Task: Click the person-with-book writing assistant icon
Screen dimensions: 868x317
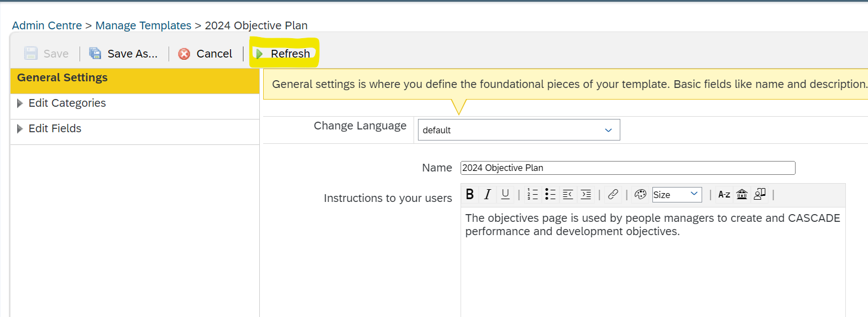Action: pos(760,194)
